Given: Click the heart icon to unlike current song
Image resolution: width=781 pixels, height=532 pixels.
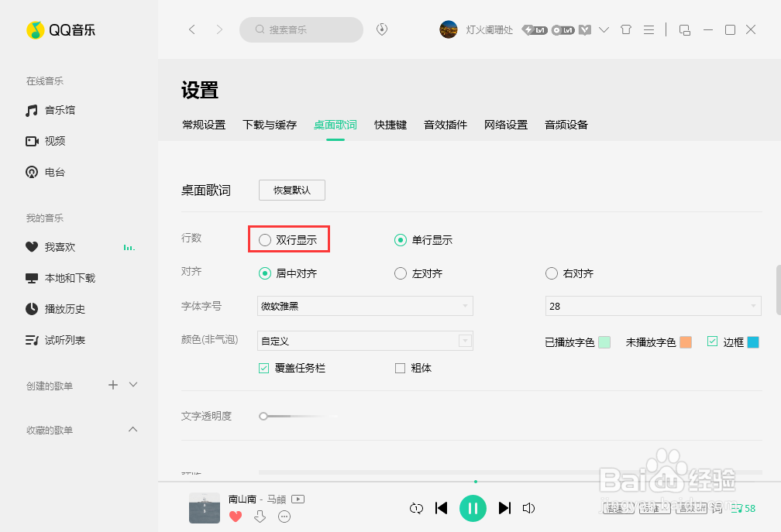Looking at the screenshot, I should coord(236,516).
